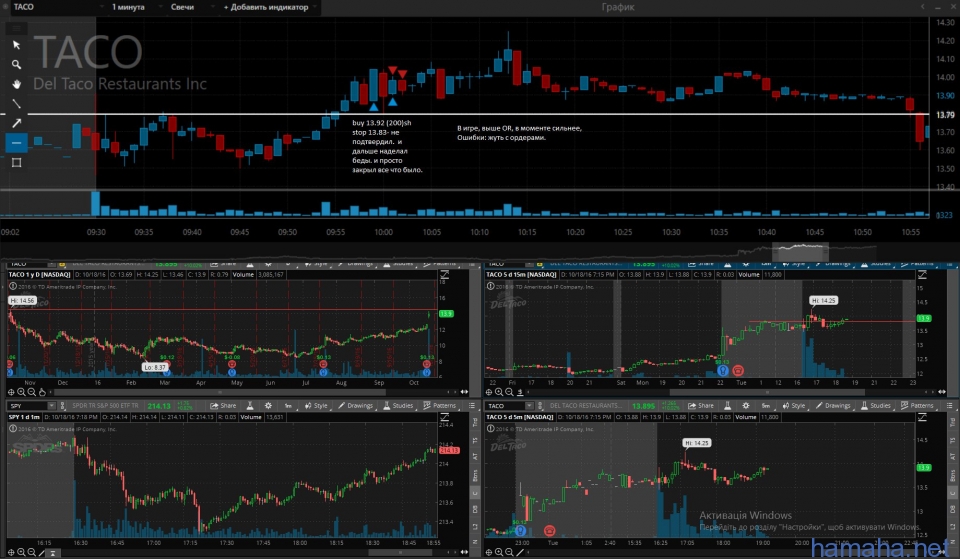Toggle TS side tab on SPY chart
Viewport: 960px width, 559px height.
[475, 440]
